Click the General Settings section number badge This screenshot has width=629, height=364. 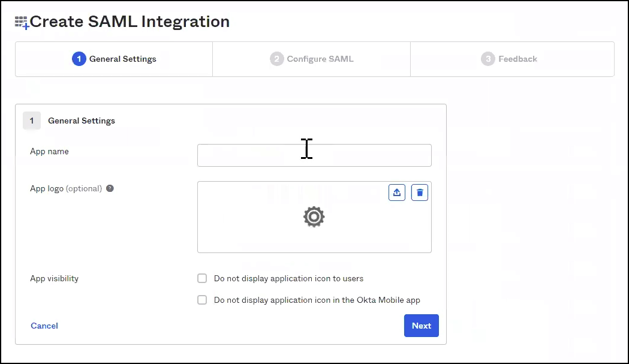(x=32, y=121)
